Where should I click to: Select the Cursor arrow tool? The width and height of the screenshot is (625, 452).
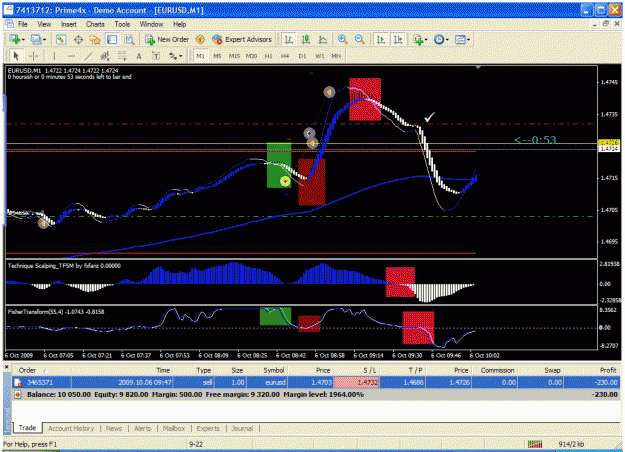click(16, 56)
